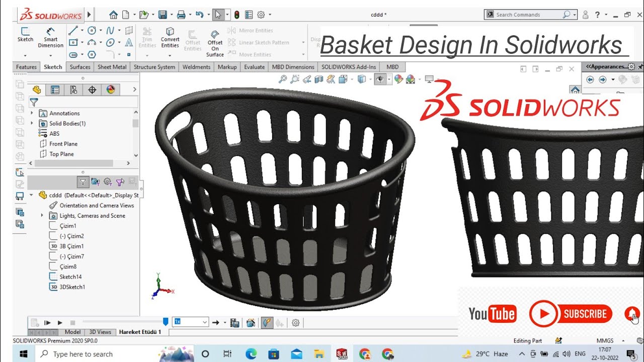Switch to the Surfaces tab
This screenshot has width=644, height=362.
[x=80, y=67]
